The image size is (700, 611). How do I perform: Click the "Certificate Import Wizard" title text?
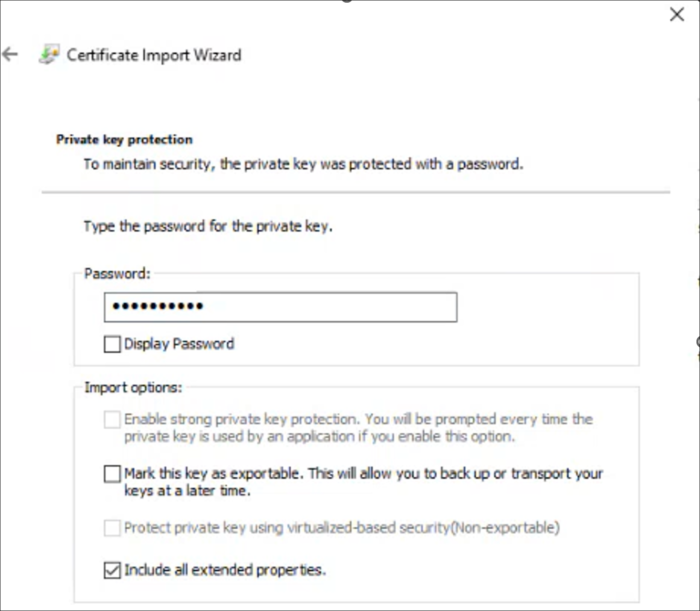154,55
